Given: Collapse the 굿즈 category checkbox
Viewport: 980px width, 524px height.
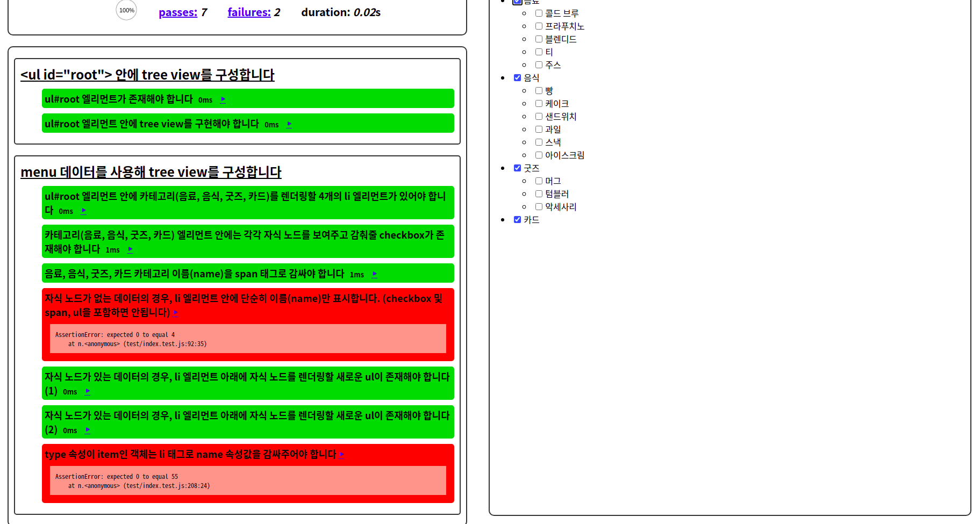Looking at the screenshot, I should click(x=517, y=168).
